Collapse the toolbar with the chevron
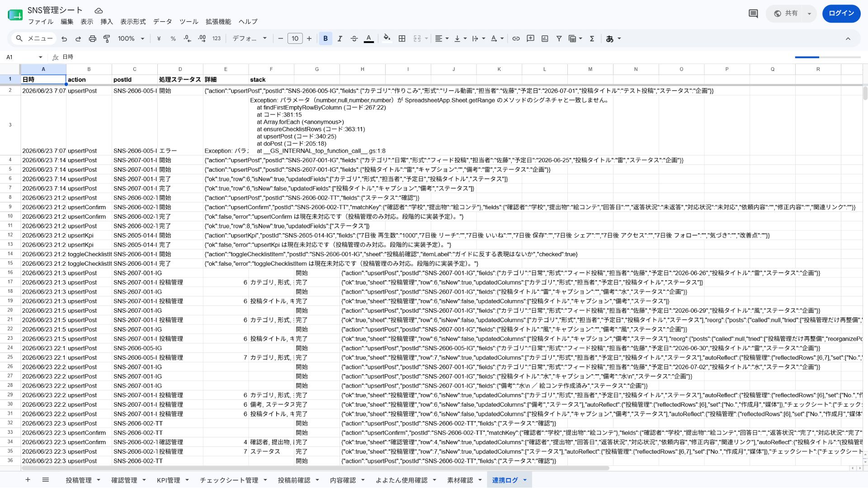This screenshot has width=868, height=488. tap(848, 39)
